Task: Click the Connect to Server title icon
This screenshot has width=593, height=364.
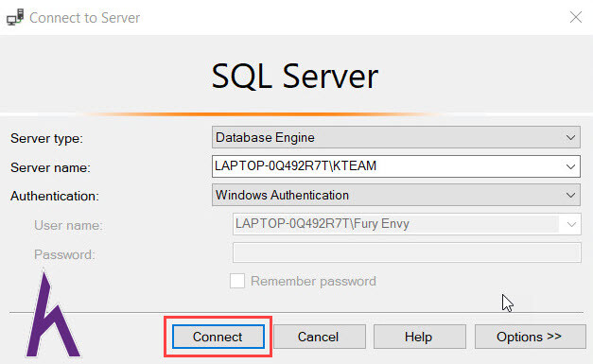Action: pos(15,17)
